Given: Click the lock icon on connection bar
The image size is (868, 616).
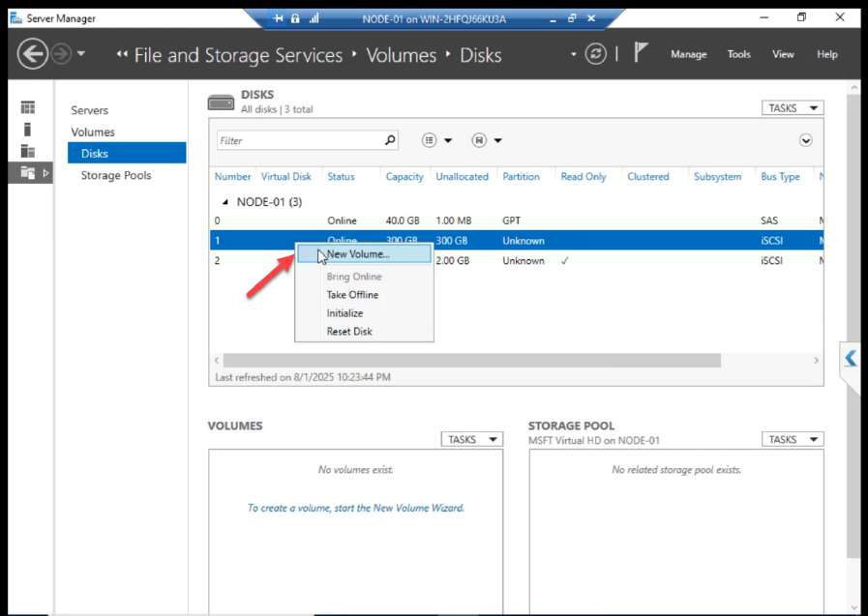Looking at the screenshot, I should (x=295, y=18).
